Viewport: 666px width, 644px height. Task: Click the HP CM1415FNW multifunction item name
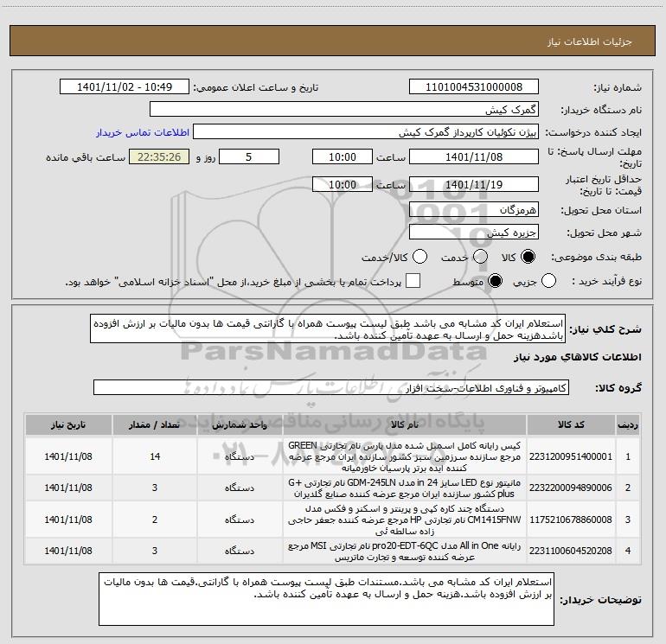tap(405, 520)
